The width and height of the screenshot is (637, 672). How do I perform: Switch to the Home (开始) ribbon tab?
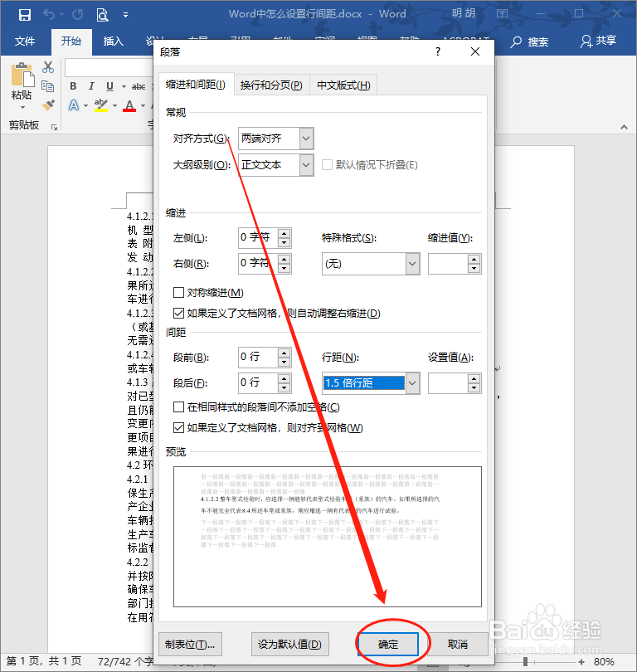tap(71, 41)
